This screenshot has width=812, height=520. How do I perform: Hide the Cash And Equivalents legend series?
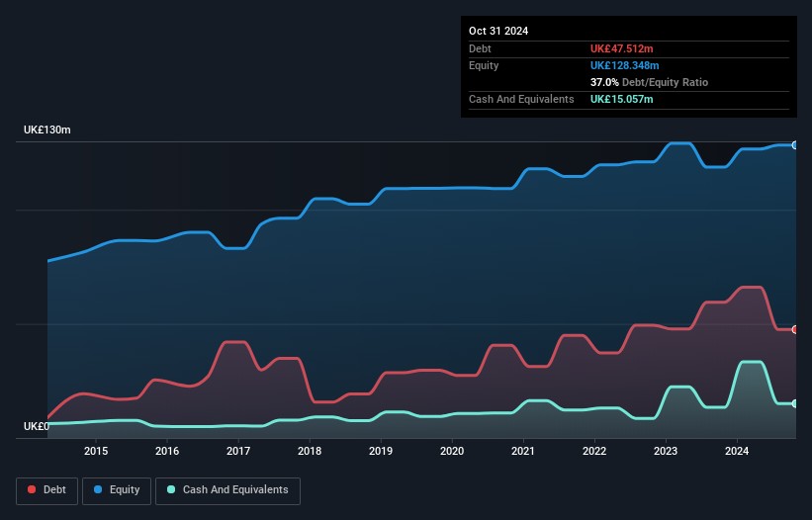click(x=227, y=489)
